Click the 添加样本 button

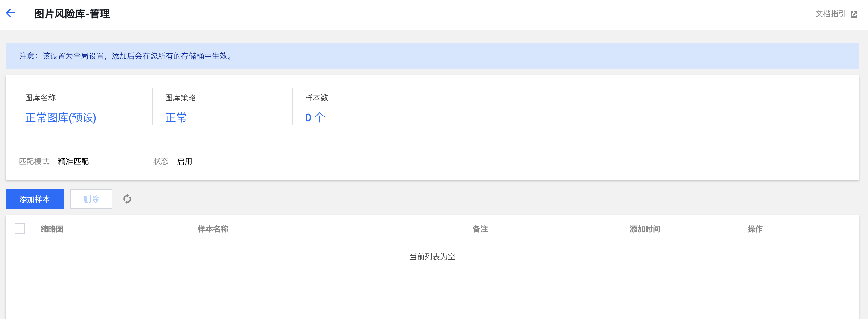pyautogui.click(x=34, y=199)
